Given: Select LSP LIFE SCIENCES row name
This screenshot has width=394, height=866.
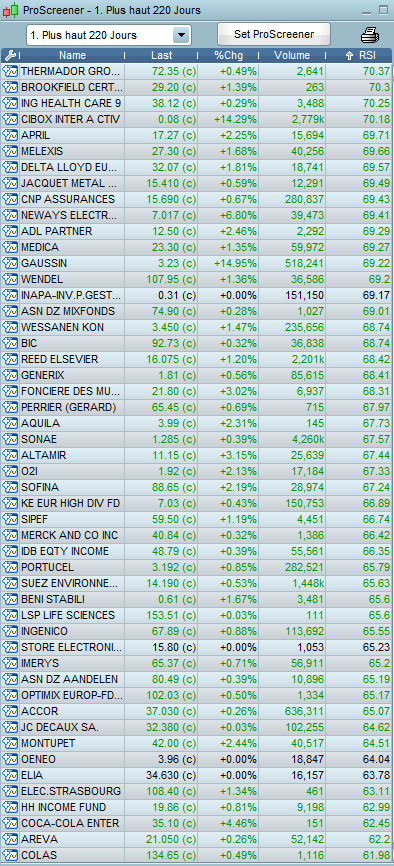Looking at the screenshot, I should (x=68, y=616).
